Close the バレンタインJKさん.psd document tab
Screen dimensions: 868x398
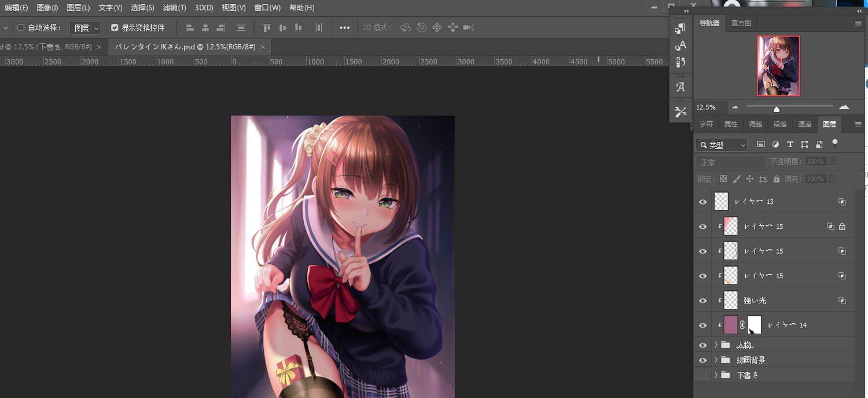click(263, 47)
